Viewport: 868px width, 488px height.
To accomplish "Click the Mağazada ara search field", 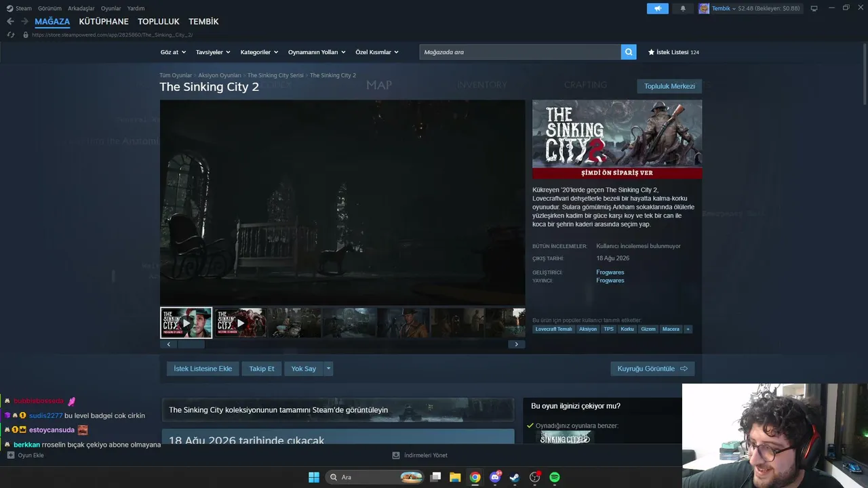I will point(520,52).
